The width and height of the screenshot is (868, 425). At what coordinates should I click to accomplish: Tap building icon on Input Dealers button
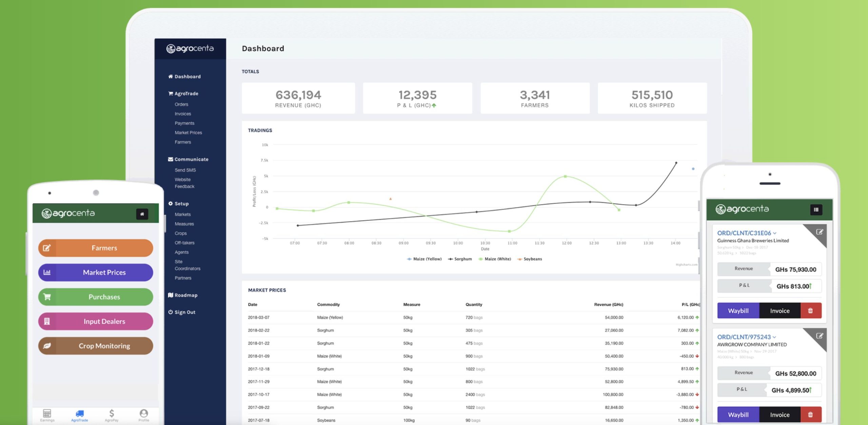(47, 321)
